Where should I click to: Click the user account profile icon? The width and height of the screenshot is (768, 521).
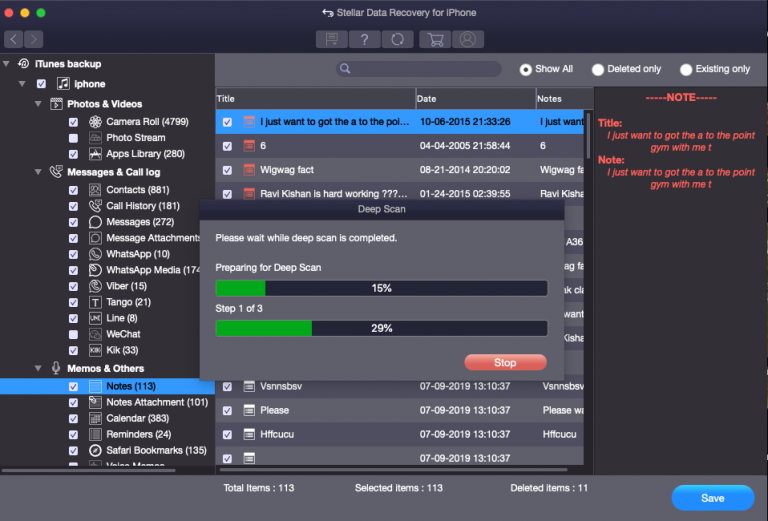click(x=466, y=39)
